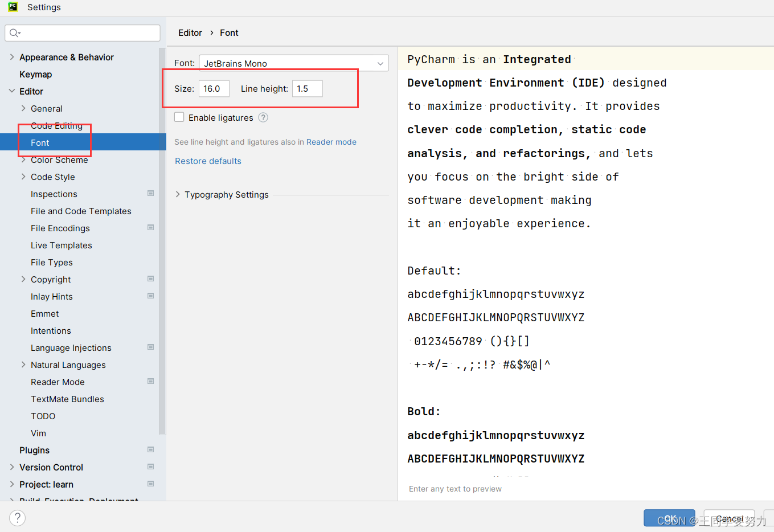Expand the Color Scheme node
The height and width of the screenshot is (532, 774).
(23, 159)
